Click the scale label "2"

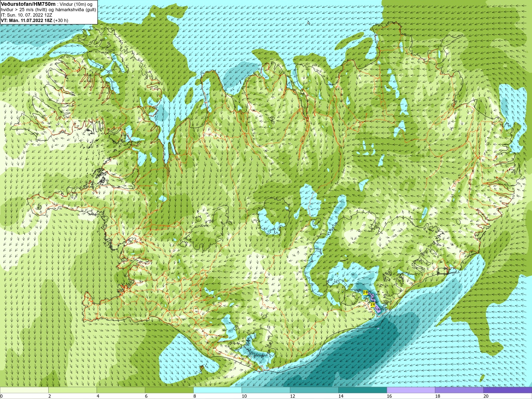click(x=49, y=396)
